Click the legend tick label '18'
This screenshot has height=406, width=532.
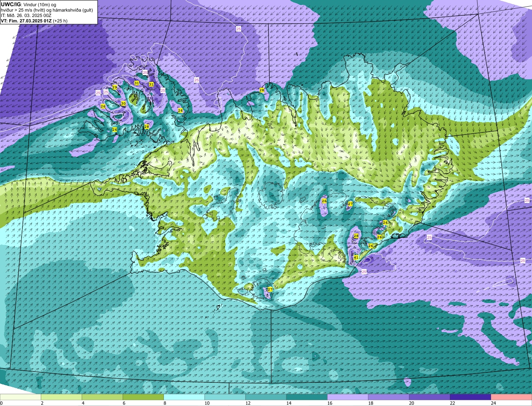tap(370, 403)
